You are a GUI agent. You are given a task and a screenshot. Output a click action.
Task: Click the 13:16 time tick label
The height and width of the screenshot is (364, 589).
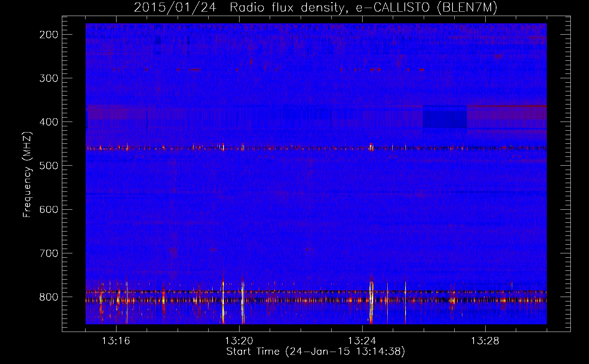pos(116,341)
